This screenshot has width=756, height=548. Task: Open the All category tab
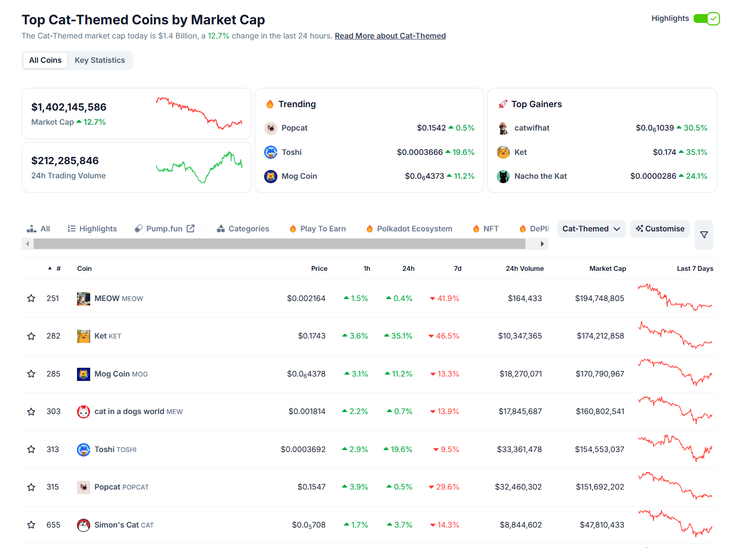[x=39, y=229]
